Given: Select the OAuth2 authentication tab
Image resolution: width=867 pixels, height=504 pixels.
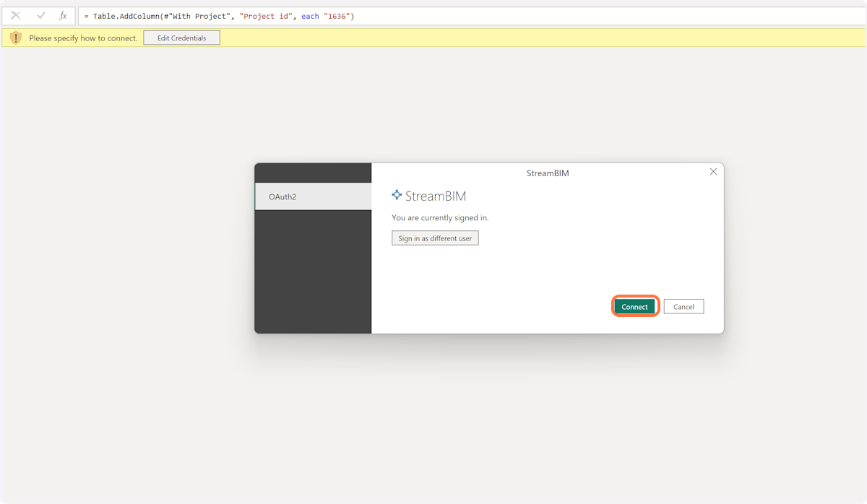Looking at the screenshot, I should pos(313,196).
